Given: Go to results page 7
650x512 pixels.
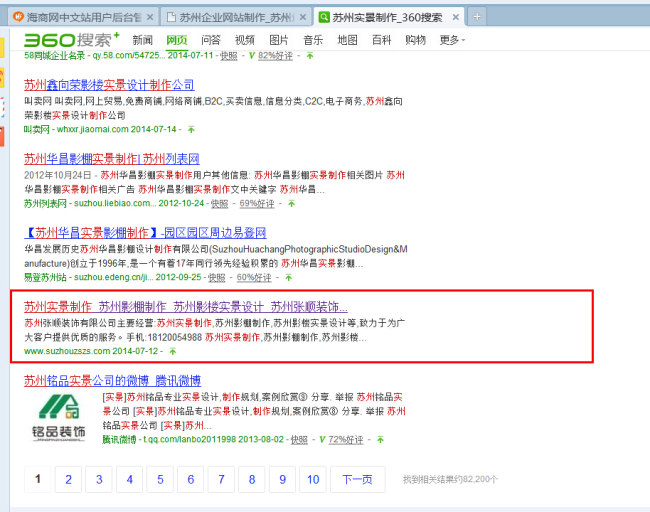Looking at the screenshot, I should [221, 480].
